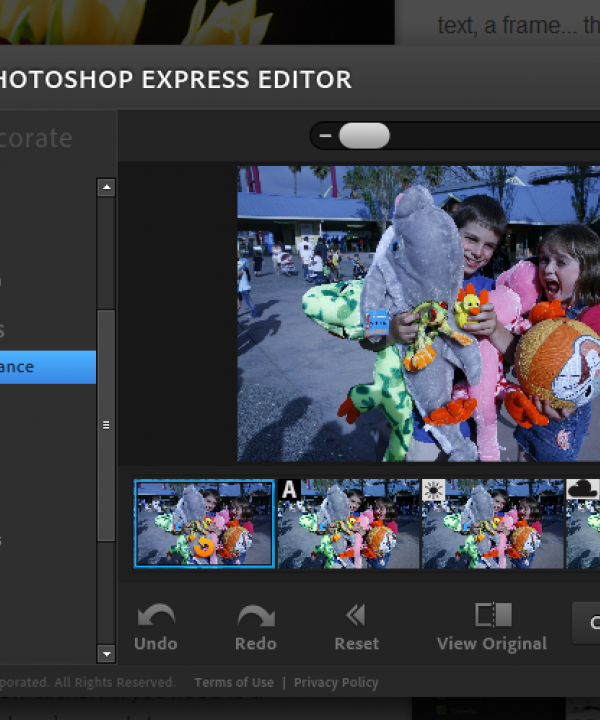This screenshot has width=600, height=720.
Task: Select the Auto white balance preset
Action: click(x=348, y=523)
